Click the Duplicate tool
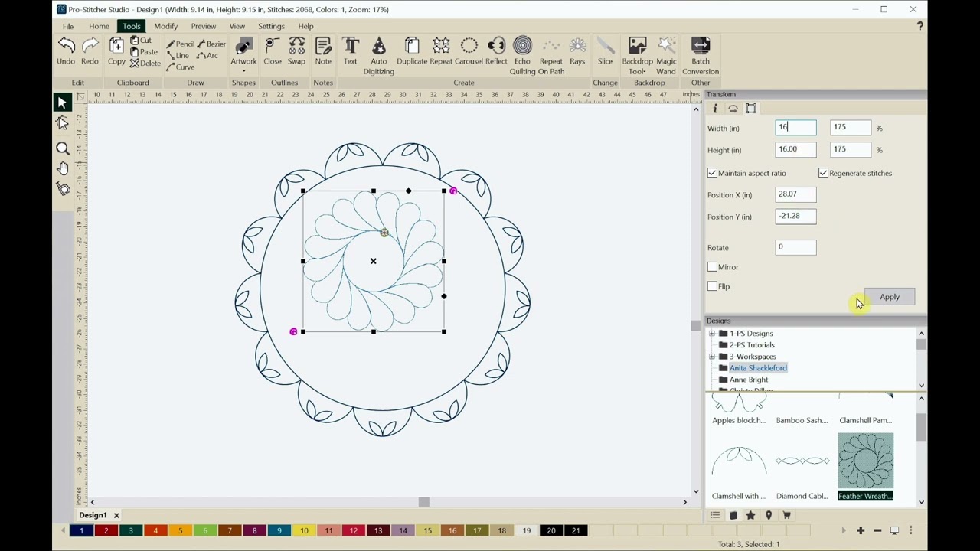980x551 pixels. pos(412,51)
